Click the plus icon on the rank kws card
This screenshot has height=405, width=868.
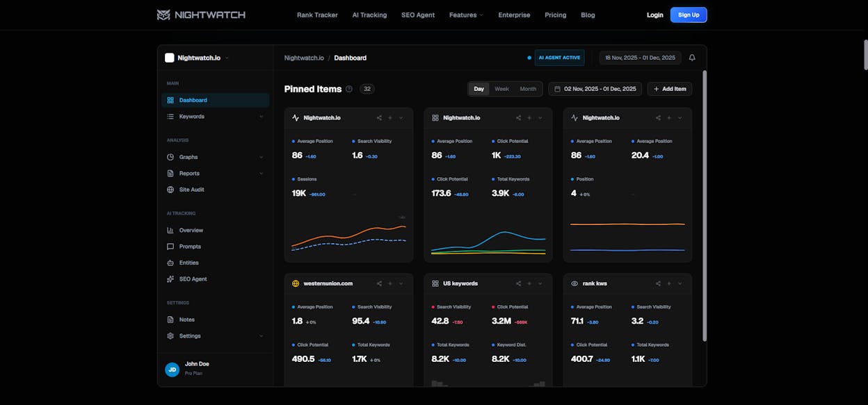(669, 283)
